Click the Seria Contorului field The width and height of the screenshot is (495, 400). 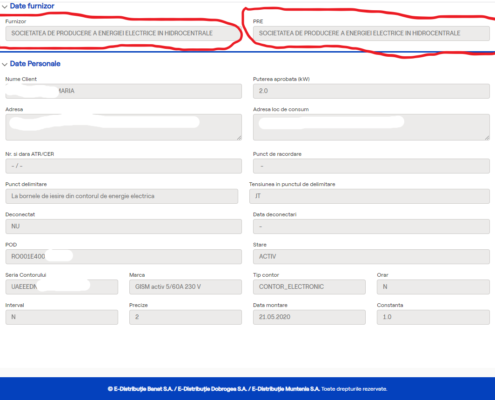(62, 287)
